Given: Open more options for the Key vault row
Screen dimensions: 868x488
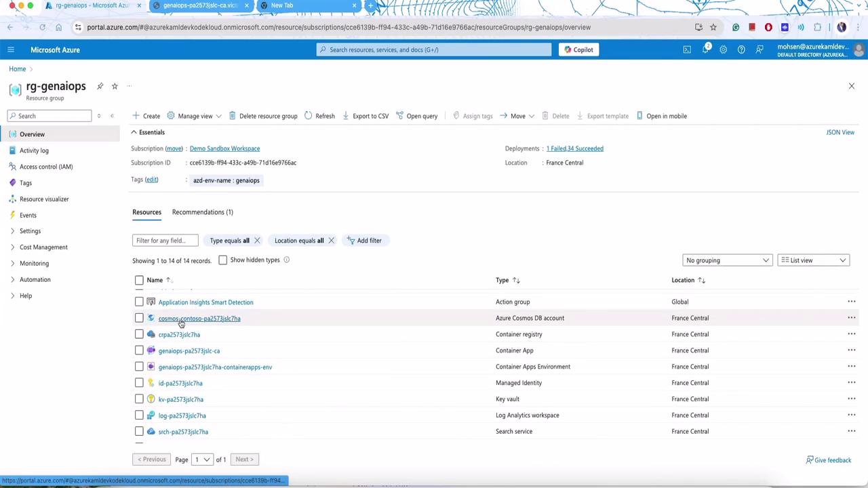Looking at the screenshot, I should pyautogui.click(x=852, y=399).
